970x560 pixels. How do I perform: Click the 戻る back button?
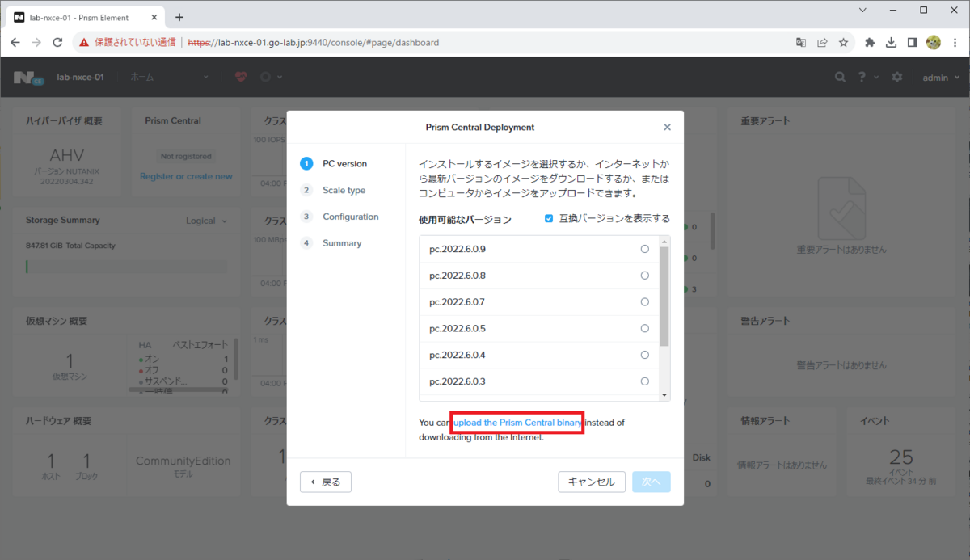tap(326, 482)
